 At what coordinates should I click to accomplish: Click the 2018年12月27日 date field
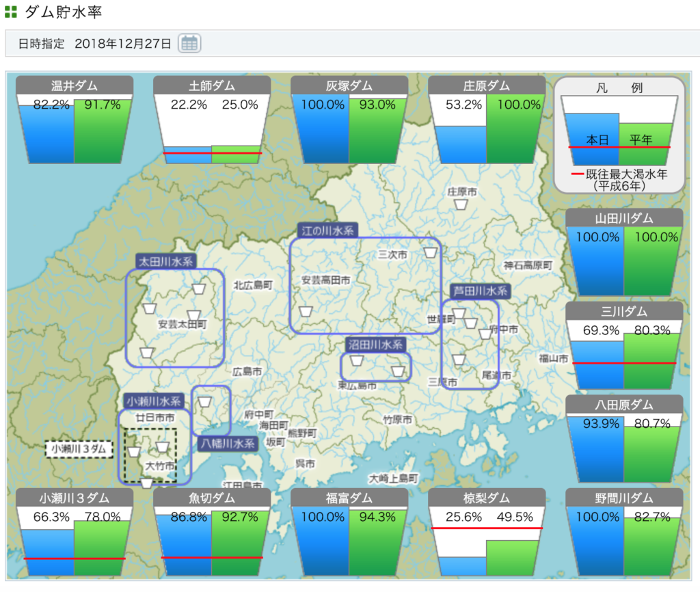click(x=123, y=44)
